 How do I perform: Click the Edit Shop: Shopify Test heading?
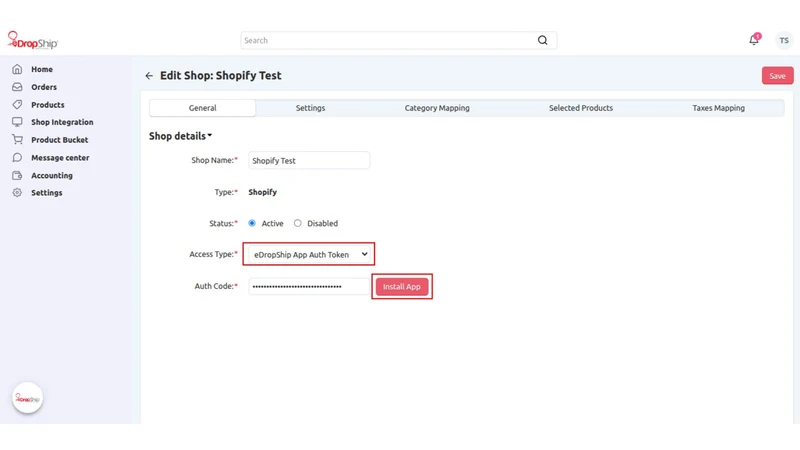221,76
